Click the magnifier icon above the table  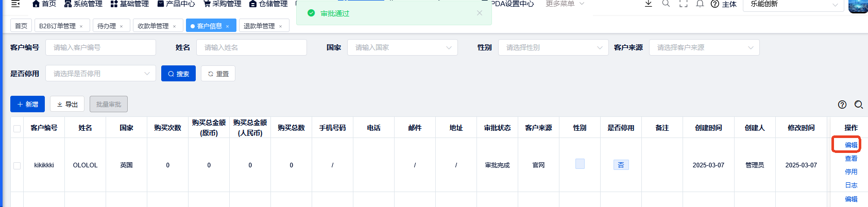click(x=858, y=105)
